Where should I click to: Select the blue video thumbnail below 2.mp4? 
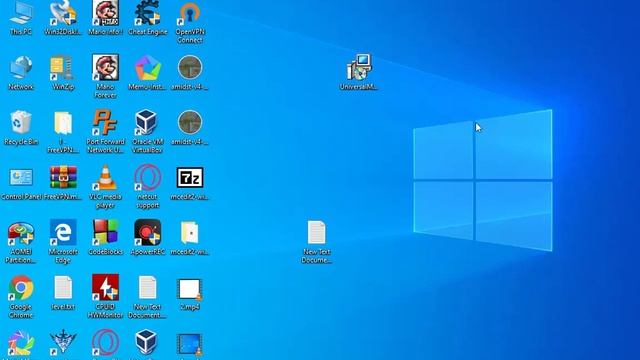[190, 345]
